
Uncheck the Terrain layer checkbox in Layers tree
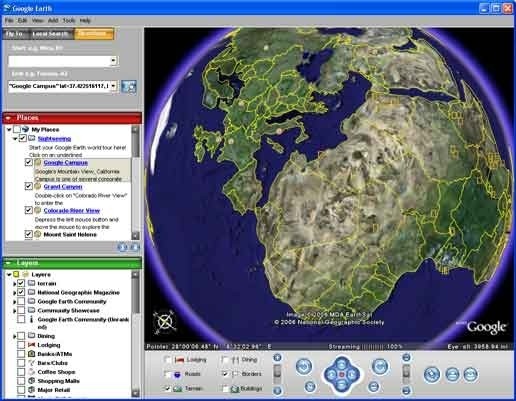(x=21, y=283)
